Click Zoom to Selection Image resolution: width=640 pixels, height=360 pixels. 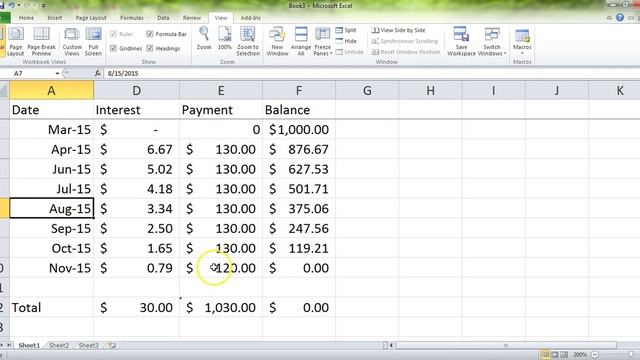tap(248, 41)
